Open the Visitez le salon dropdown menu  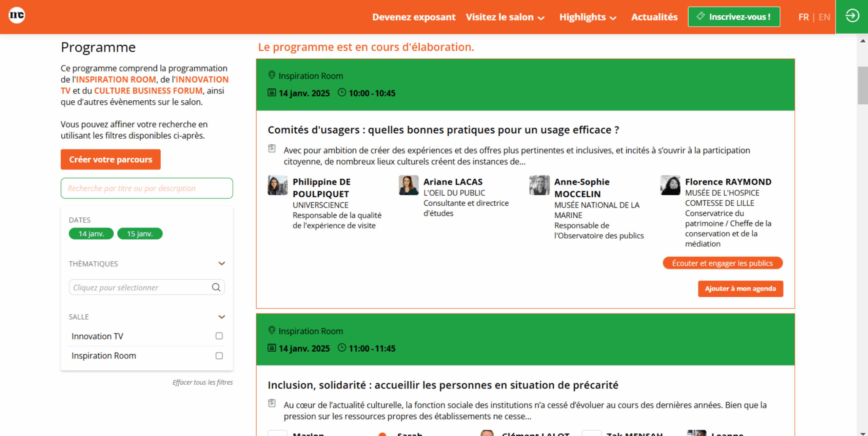tap(505, 17)
